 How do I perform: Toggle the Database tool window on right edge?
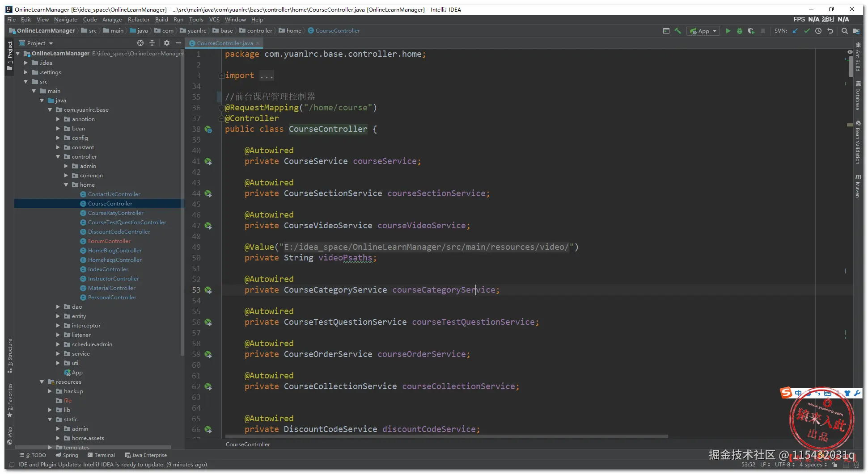[x=858, y=96]
